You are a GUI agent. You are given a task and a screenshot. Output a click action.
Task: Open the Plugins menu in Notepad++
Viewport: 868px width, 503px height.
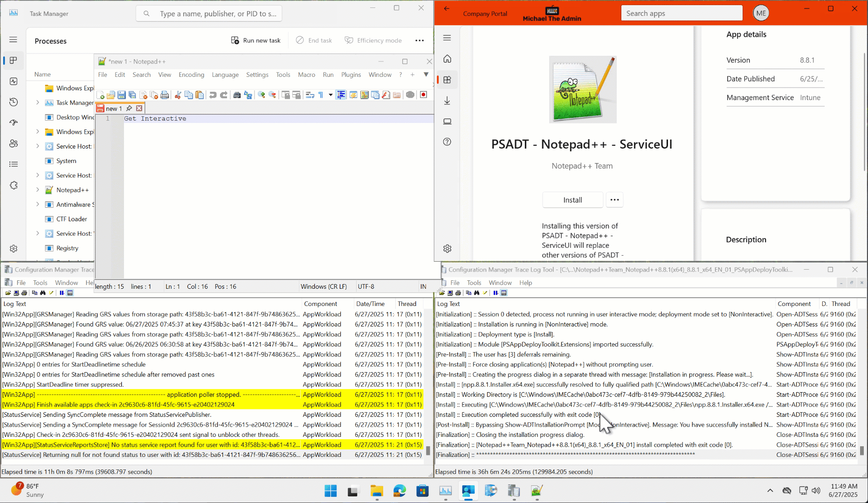pyautogui.click(x=351, y=75)
